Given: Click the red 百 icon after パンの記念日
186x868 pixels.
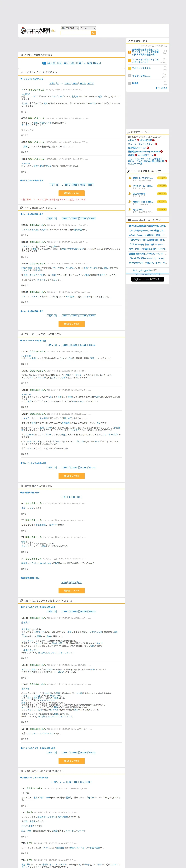Looking at the screenshot, I should point(153,140).
